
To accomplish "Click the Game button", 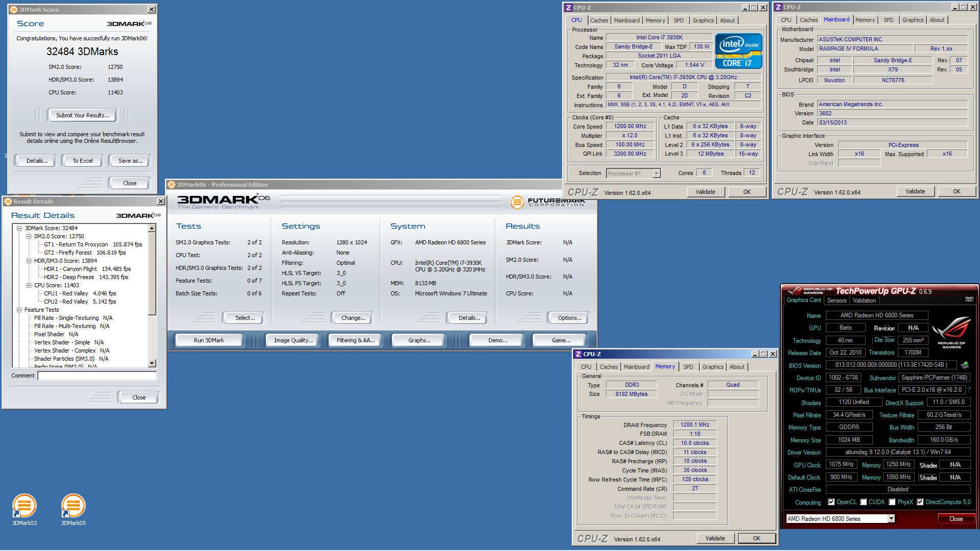I will [560, 340].
